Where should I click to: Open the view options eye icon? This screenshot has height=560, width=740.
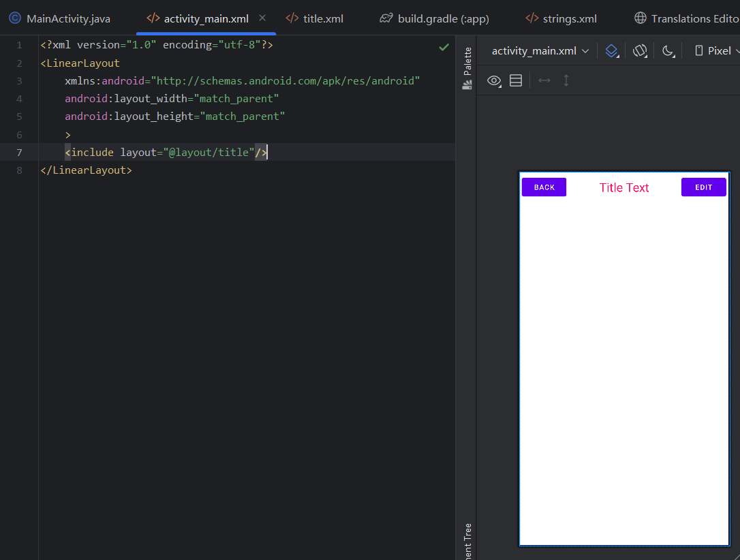coord(494,81)
